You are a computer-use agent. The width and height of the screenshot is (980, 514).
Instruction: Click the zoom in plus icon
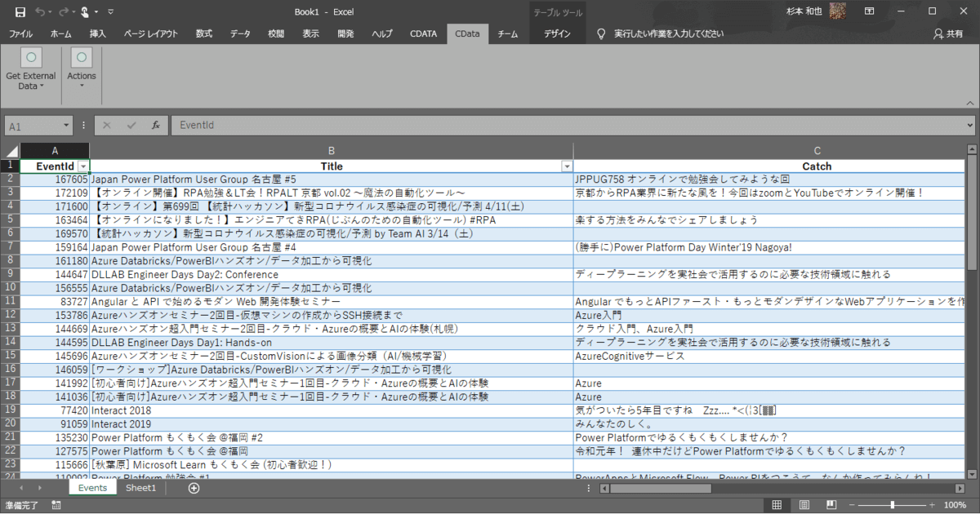tap(933, 505)
